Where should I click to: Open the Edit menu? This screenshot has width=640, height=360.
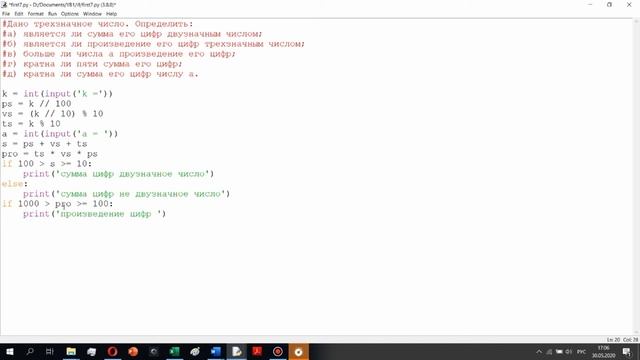coord(19,14)
